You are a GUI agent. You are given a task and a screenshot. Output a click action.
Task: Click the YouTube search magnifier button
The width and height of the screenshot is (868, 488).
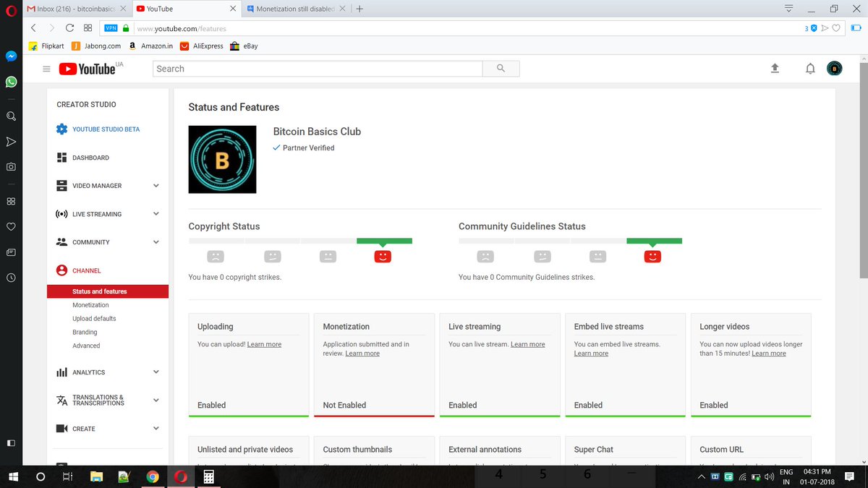coord(501,69)
